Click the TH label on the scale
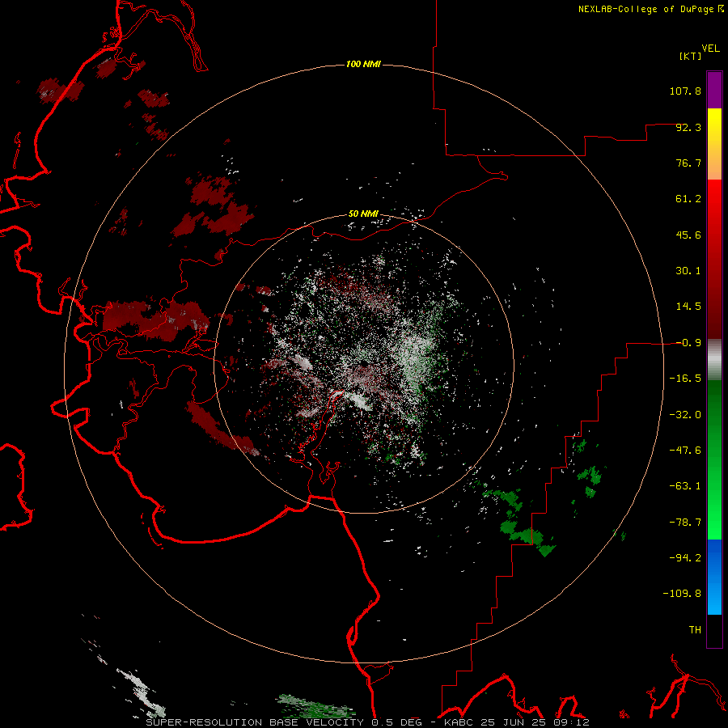Image resolution: width=728 pixels, height=728 pixels. point(695,630)
